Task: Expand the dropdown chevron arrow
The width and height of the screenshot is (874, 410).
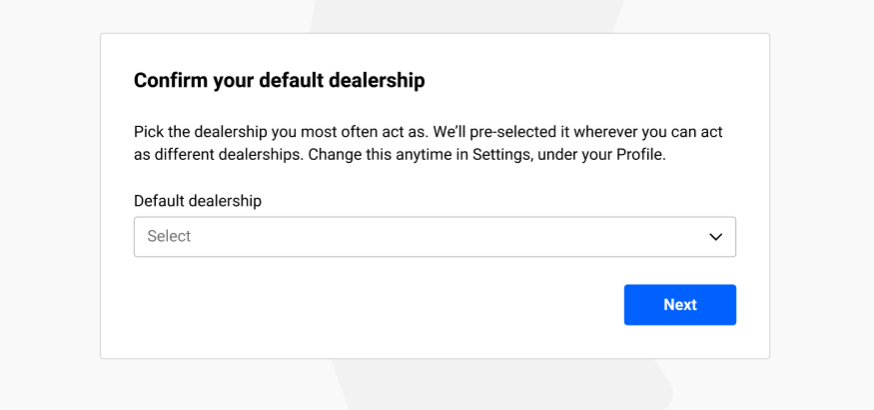Action: 715,237
